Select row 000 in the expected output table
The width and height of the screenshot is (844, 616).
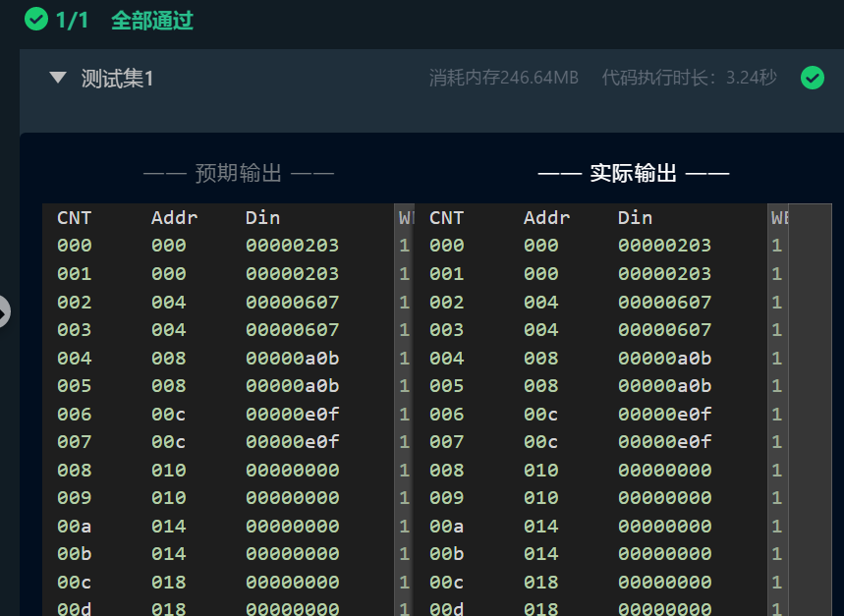pos(197,246)
